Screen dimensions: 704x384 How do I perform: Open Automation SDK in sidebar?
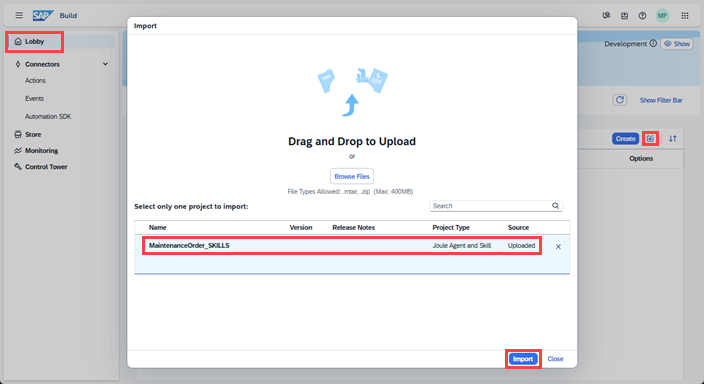(x=48, y=116)
